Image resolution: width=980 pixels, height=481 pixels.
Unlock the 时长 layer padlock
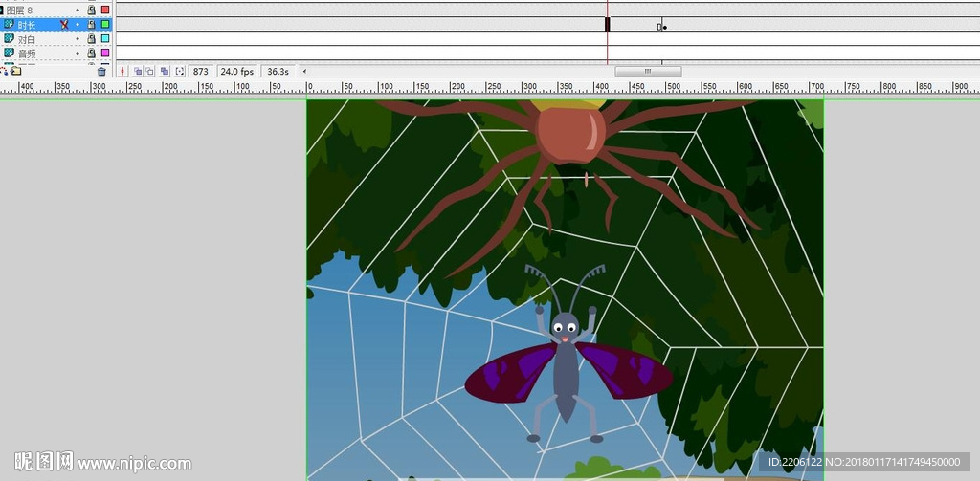(91, 24)
